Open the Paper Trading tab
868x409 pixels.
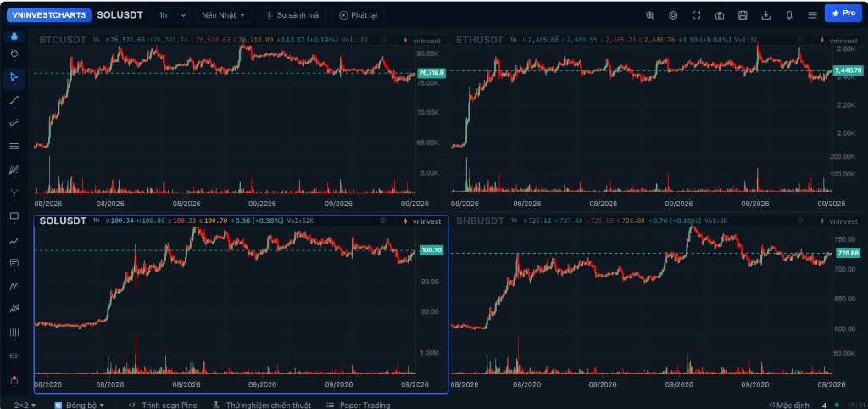pyautogui.click(x=359, y=405)
